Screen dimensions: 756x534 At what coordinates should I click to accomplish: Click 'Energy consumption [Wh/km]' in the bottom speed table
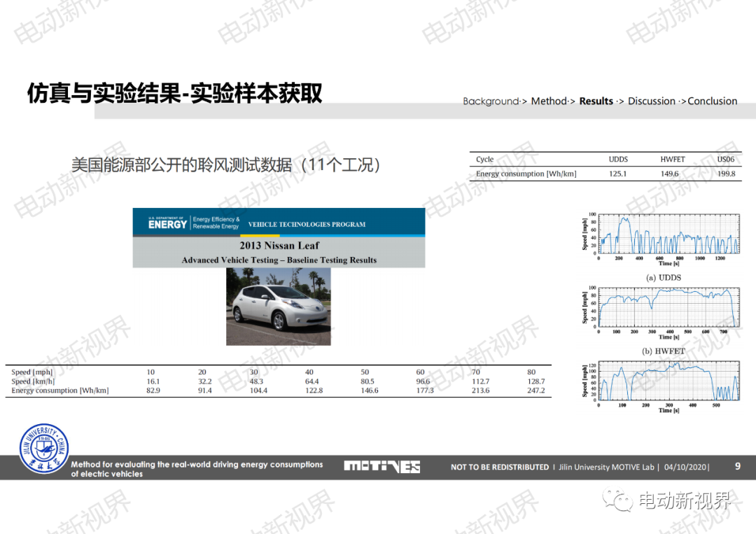coord(59,391)
